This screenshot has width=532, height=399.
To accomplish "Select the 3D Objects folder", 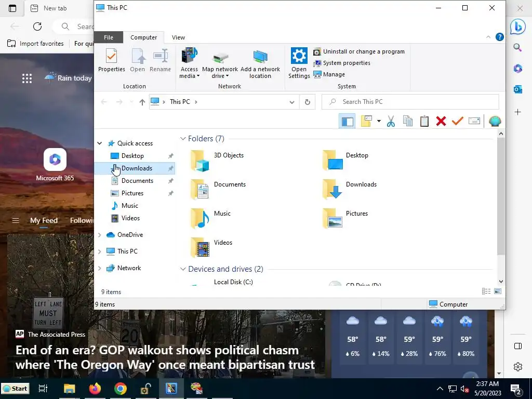I will (217, 161).
